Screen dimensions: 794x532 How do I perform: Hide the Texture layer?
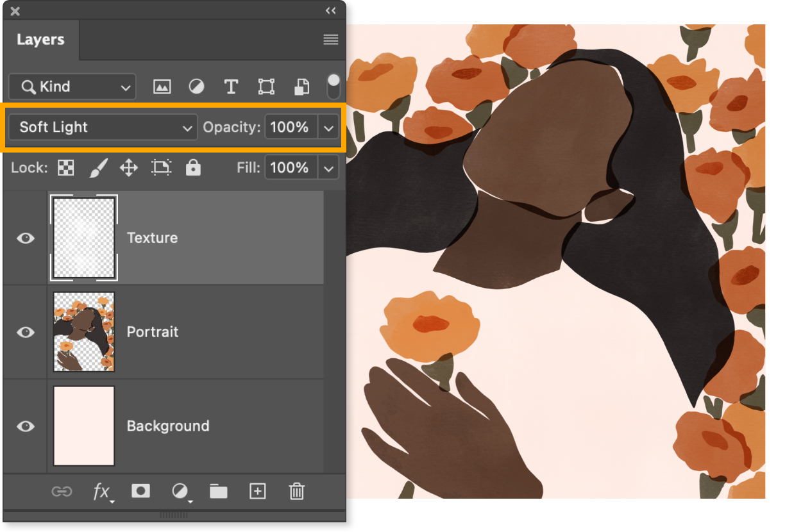26,238
